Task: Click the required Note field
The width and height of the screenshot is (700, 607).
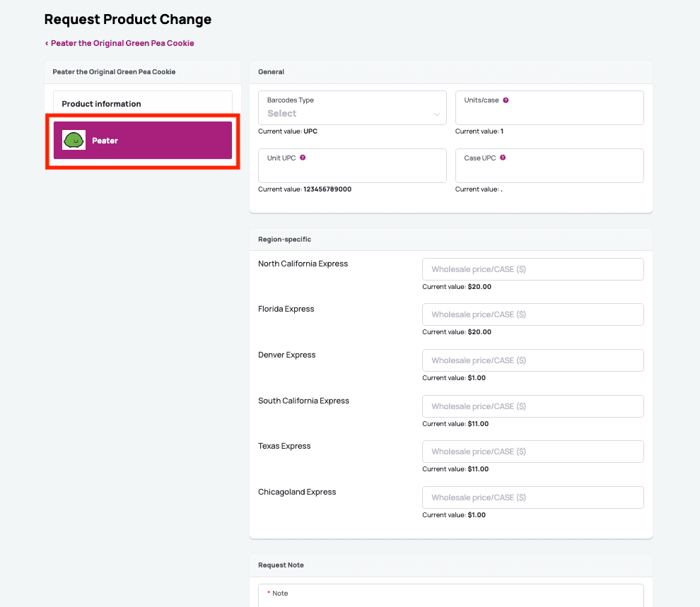Action: (x=450, y=597)
